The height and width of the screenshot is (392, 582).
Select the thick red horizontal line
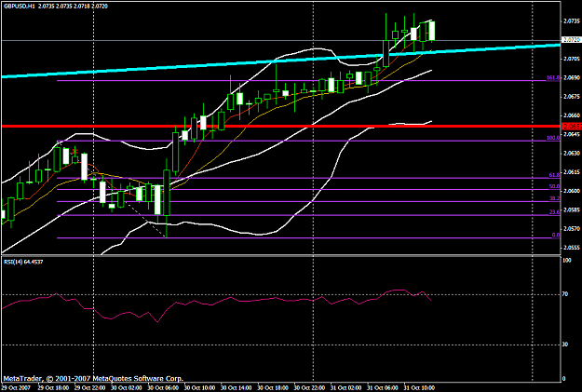pyautogui.click(x=281, y=127)
